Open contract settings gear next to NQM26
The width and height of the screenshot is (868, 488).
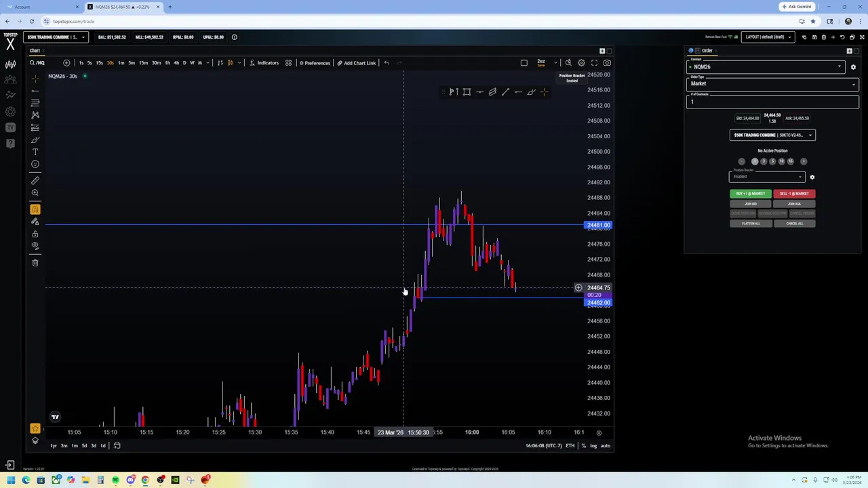853,67
